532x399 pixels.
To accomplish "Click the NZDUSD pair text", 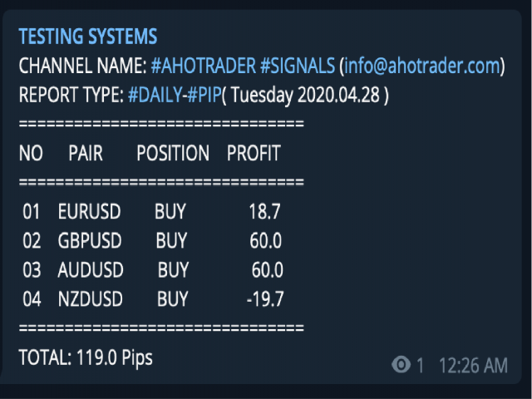I will click(91, 299).
